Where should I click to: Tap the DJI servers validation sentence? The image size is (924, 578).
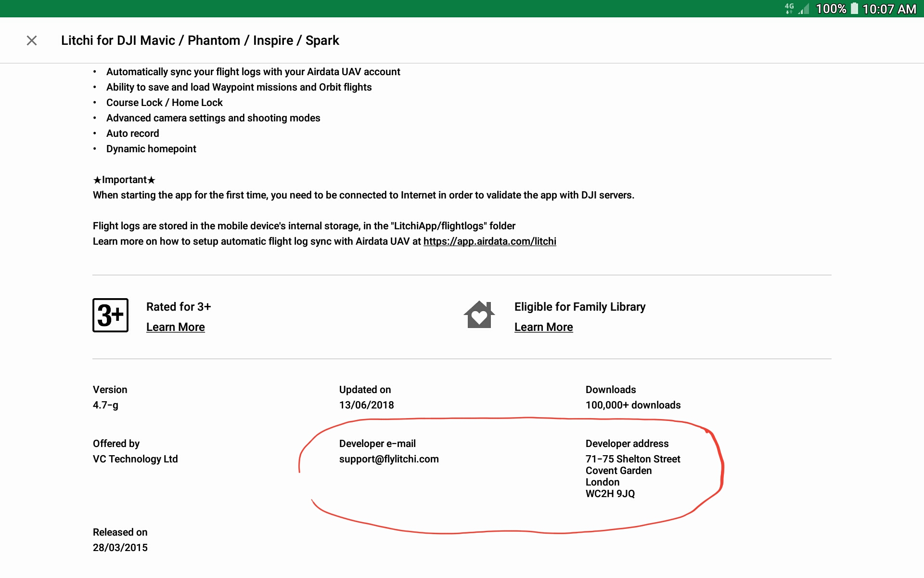point(363,195)
